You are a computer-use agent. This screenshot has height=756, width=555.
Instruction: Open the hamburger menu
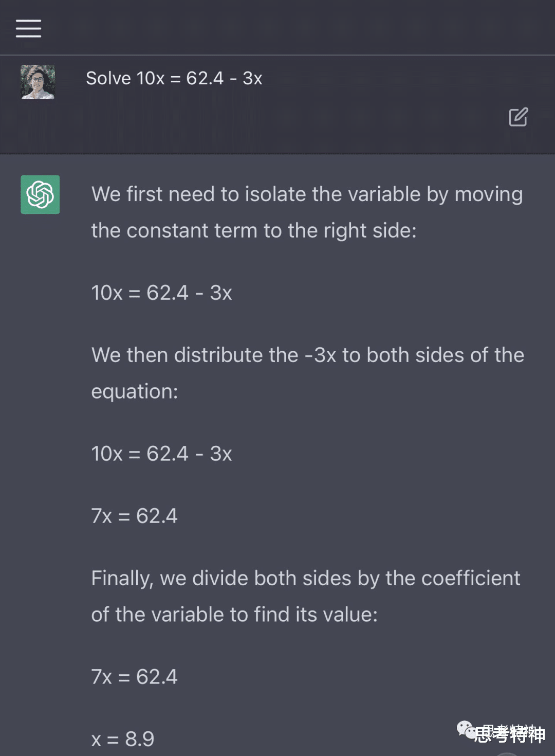28,28
